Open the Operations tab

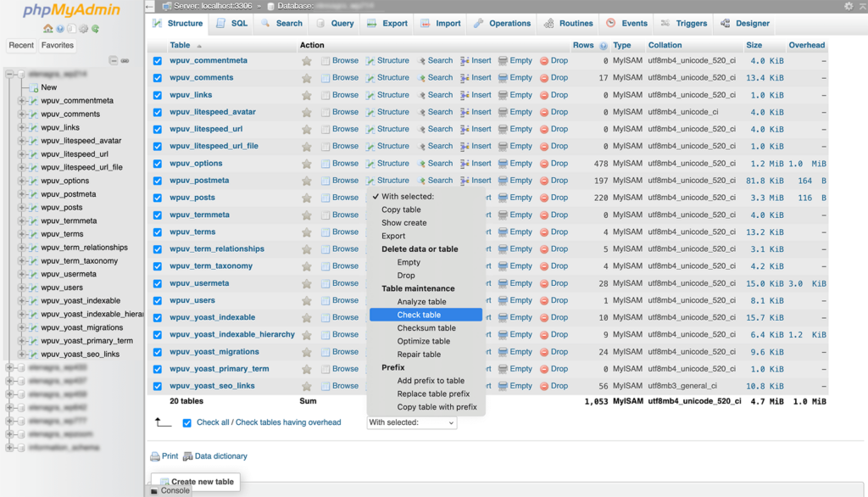(503, 23)
